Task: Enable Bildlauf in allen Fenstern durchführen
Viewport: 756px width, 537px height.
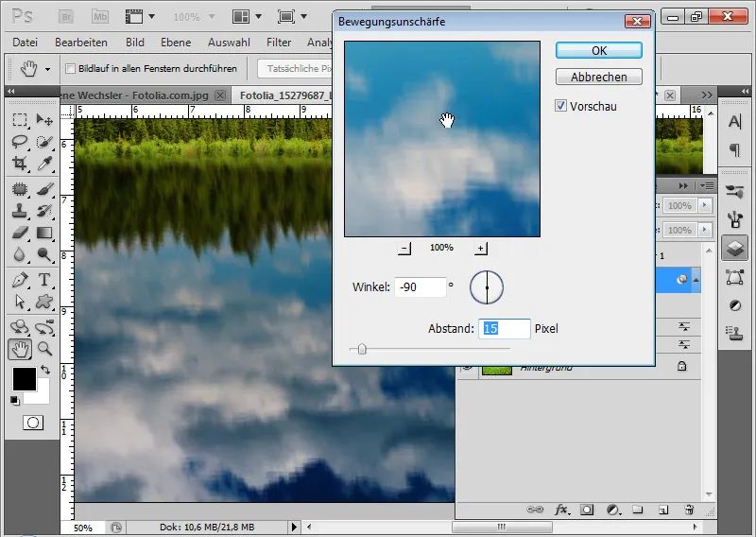Action: tap(70, 68)
